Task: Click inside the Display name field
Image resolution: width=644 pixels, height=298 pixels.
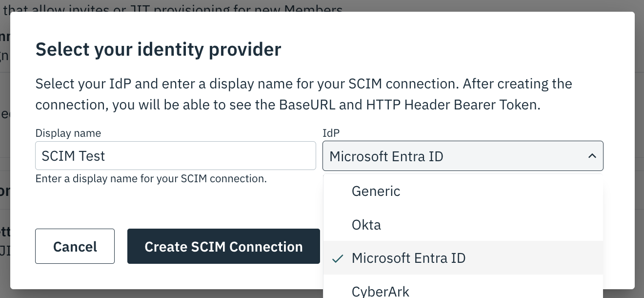Action: [175, 155]
